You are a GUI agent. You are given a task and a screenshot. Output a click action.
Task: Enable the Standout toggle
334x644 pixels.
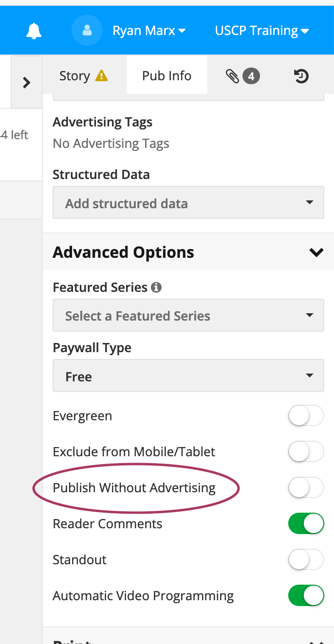(x=306, y=560)
